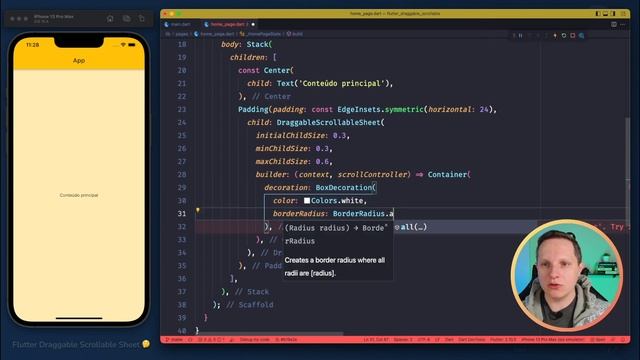The height and width of the screenshot is (360, 640).
Task: Click 'EdgeInsets.symmetric' in the code
Action: (x=381, y=109)
